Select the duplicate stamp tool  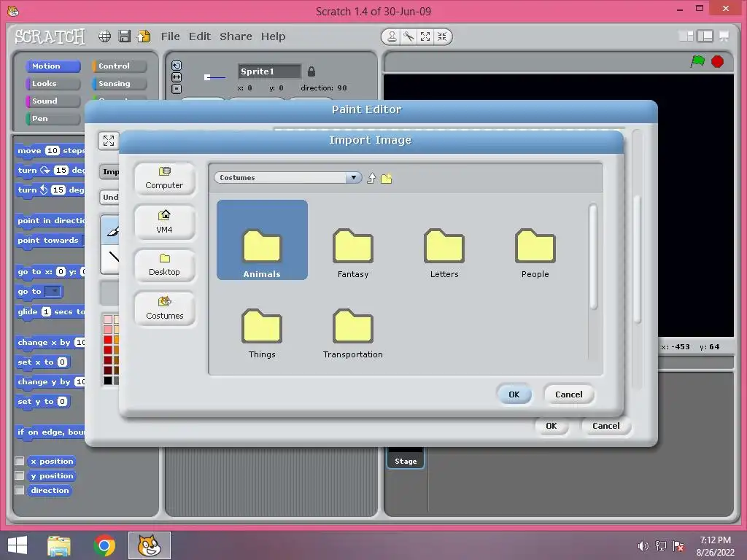point(392,36)
